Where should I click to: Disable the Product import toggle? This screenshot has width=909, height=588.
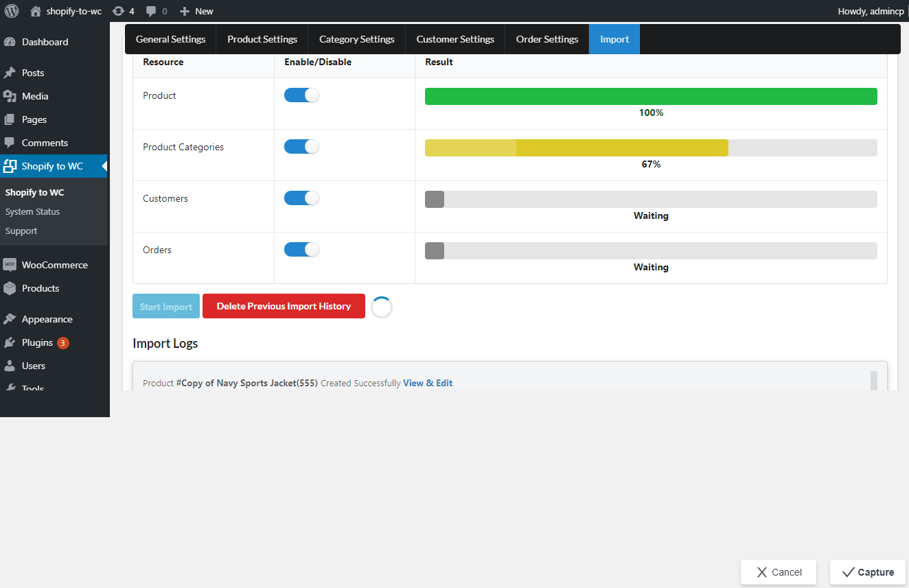pyautogui.click(x=302, y=95)
